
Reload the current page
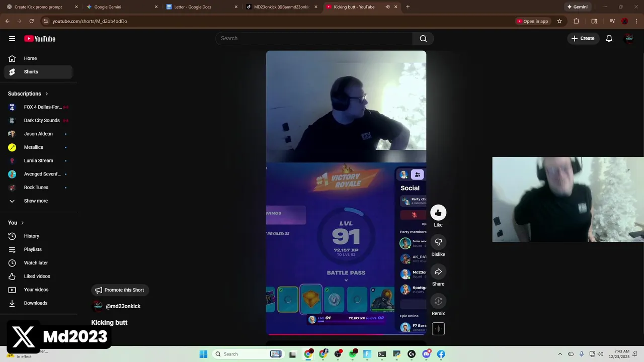[31, 21]
